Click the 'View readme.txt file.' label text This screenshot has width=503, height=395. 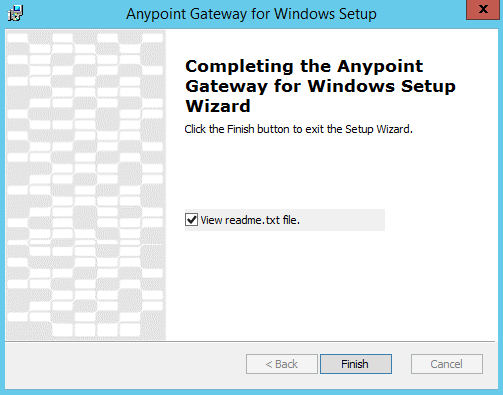coord(250,220)
